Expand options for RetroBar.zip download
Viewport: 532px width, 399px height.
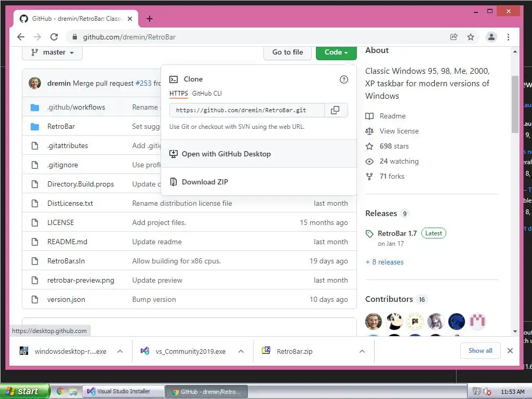(x=362, y=352)
